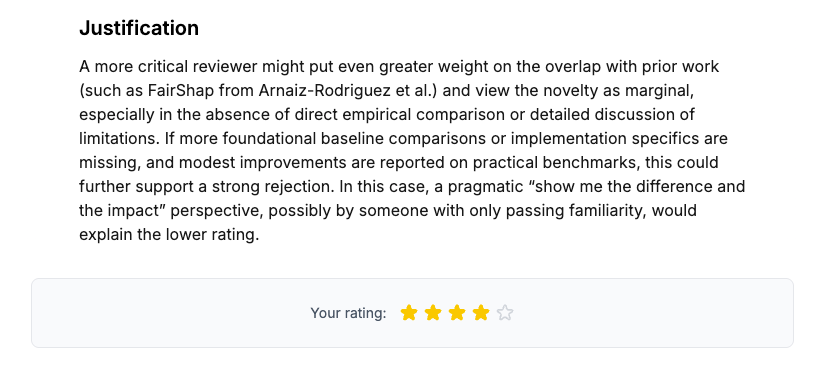Click the Justification heading

click(139, 28)
